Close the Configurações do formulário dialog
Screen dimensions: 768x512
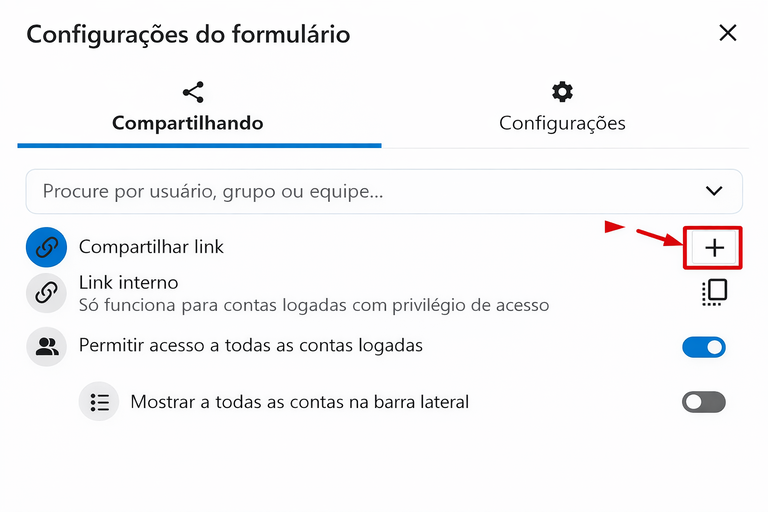(728, 33)
